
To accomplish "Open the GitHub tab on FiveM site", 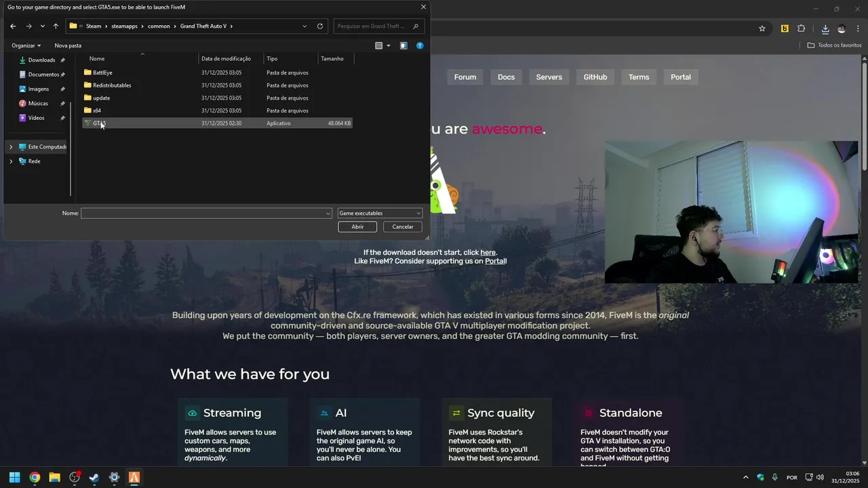I will 595,77.
